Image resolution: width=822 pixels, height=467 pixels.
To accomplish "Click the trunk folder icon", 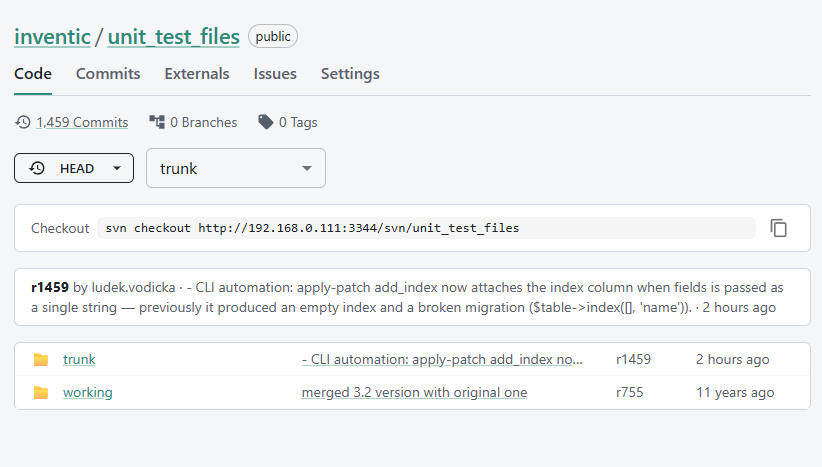I will 41,360.
